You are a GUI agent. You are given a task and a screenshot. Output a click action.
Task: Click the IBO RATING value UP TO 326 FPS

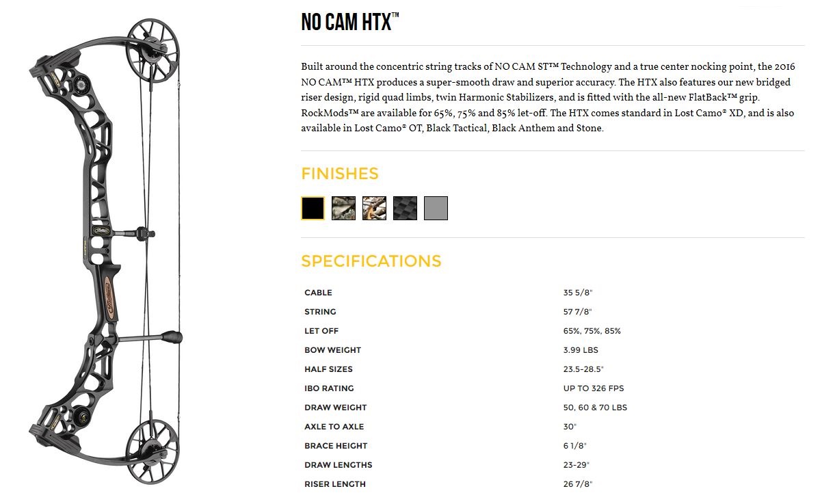pos(594,388)
